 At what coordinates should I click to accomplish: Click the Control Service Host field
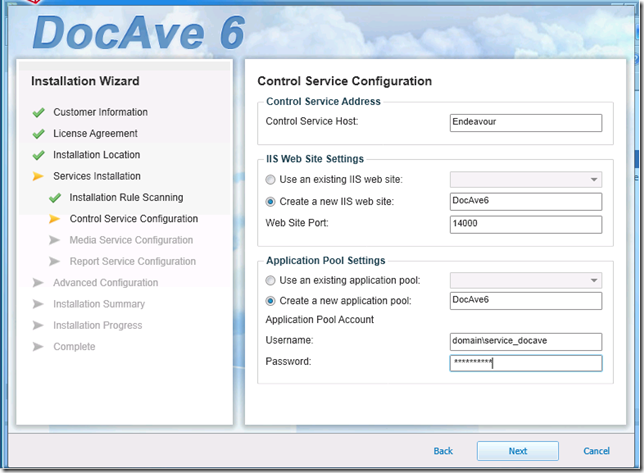[526, 123]
